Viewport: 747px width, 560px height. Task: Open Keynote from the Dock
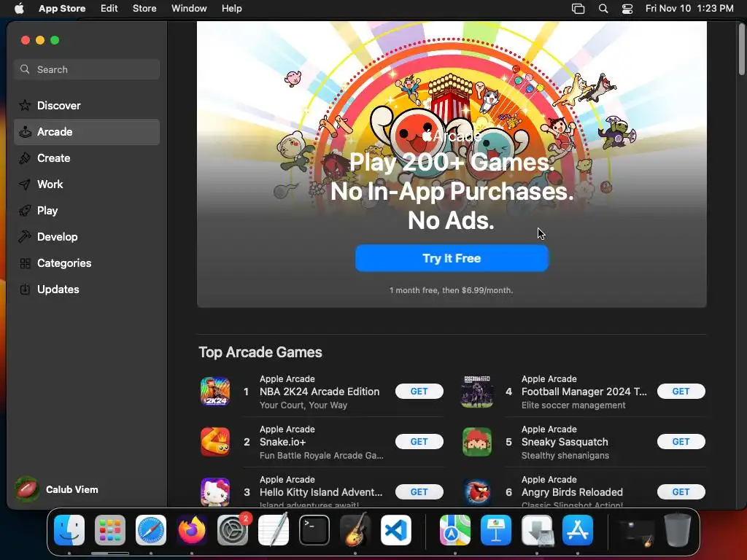tap(496, 530)
